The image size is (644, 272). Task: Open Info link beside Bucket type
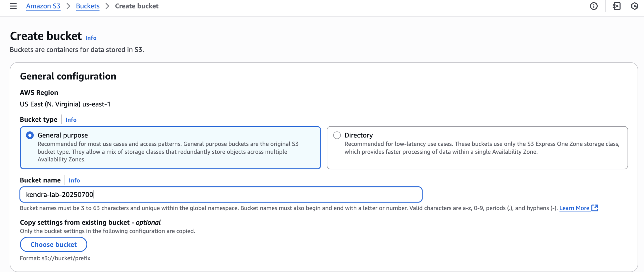click(71, 120)
